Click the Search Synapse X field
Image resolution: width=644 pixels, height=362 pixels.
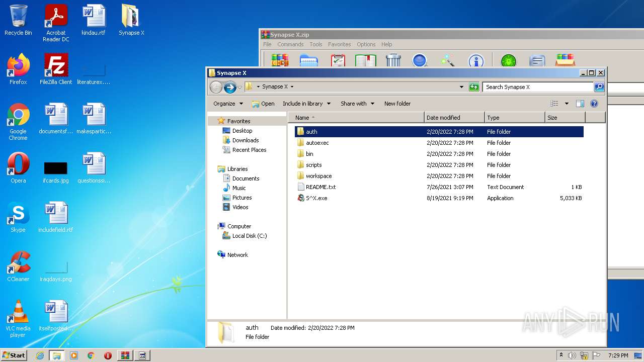coord(538,87)
